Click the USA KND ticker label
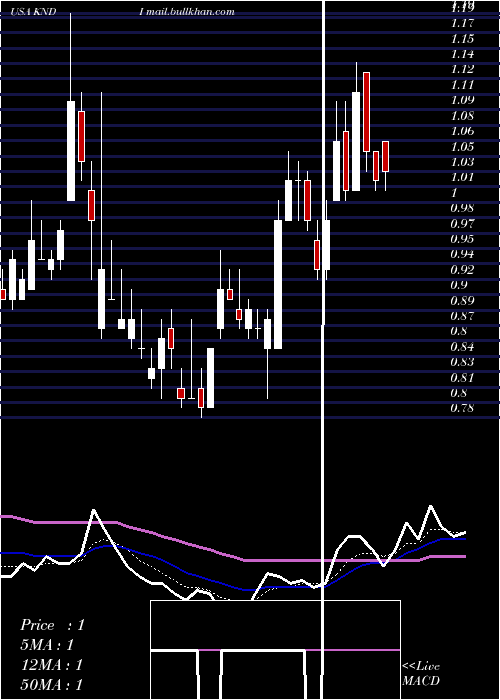The height and width of the screenshot is (700, 500). [34, 12]
